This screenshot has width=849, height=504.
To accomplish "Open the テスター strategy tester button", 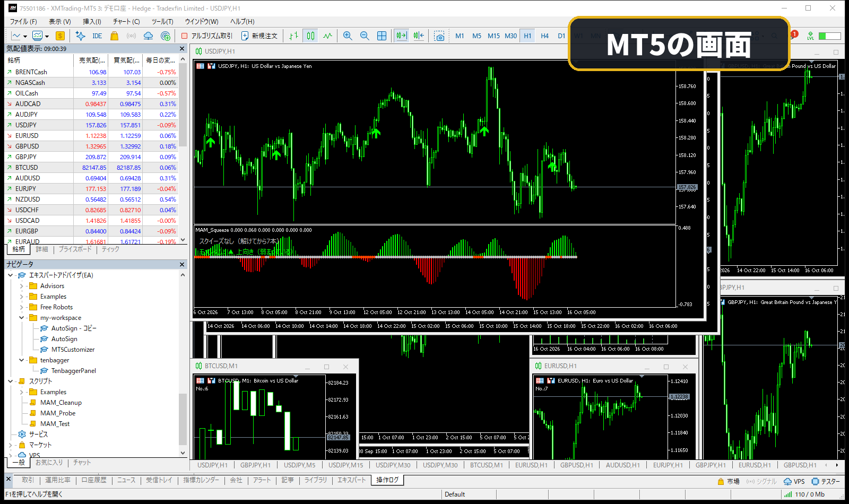I will (826, 482).
